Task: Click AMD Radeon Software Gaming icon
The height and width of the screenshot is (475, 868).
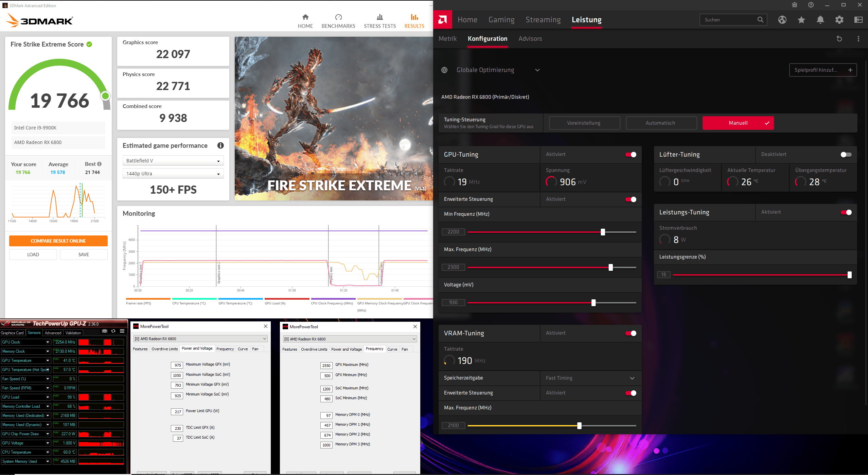Action: tap(499, 19)
